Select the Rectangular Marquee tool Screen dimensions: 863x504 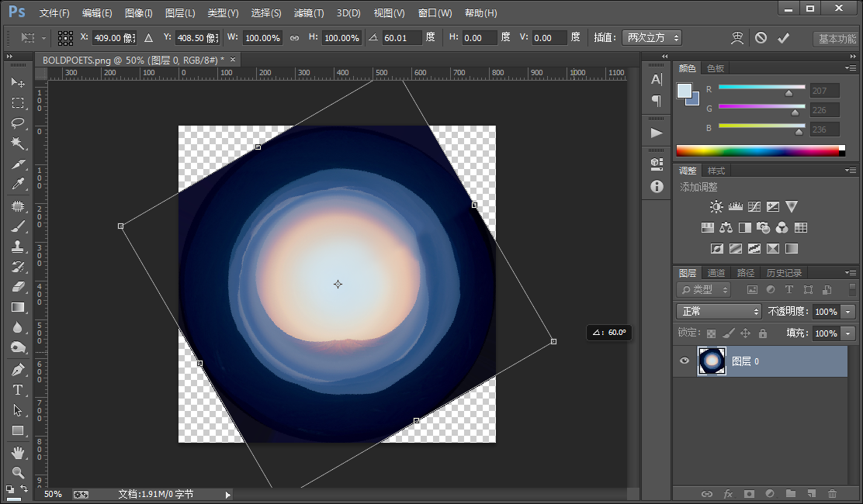point(18,103)
